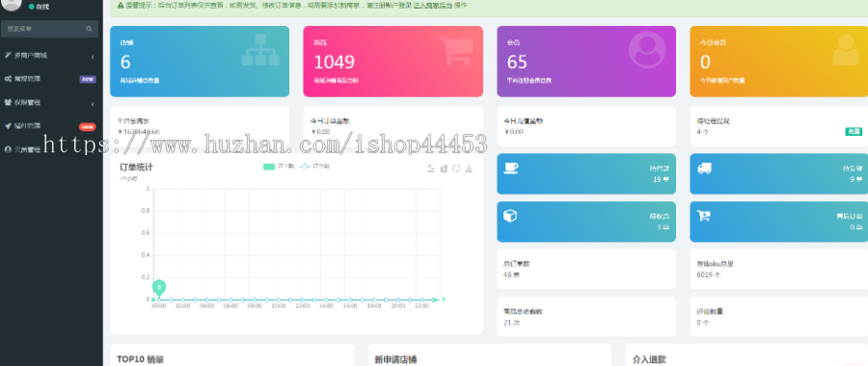Click today's order amount card ¥0.00
Screen dimensions: 868x366
(393, 126)
